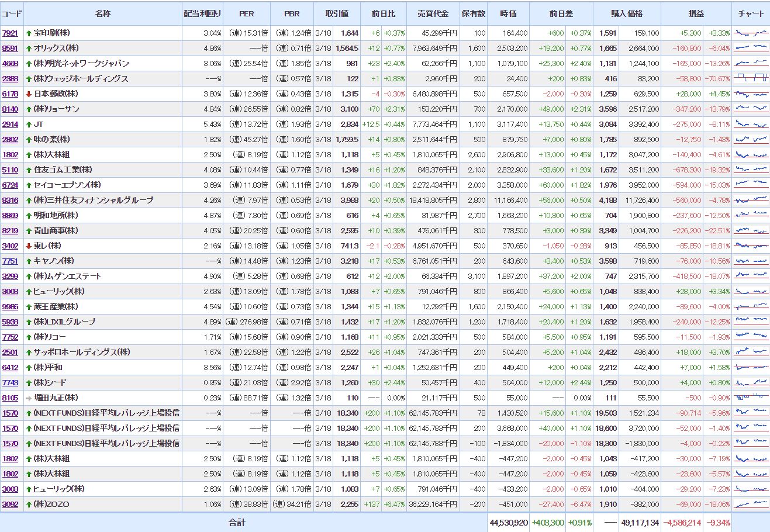
Task: Click the red down arrow beside 日本郵政
Action: point(28,94)
